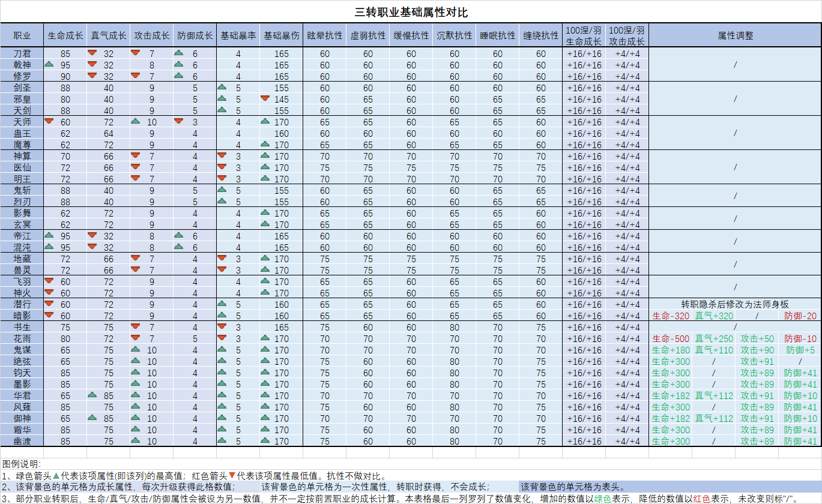The image size is (822, 504).
Task: Select the 蛊王 class cell
Action: tap(22, 133)
